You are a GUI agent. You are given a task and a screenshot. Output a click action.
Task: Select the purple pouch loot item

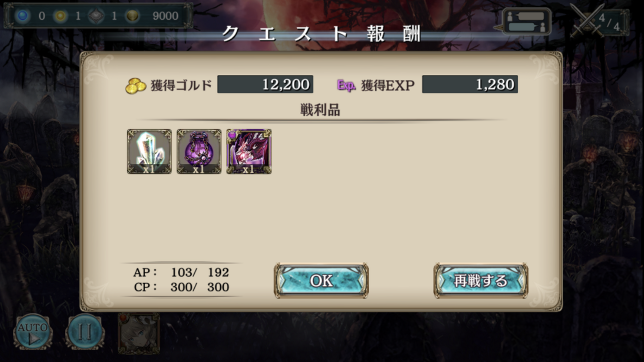tap(199, 152)
